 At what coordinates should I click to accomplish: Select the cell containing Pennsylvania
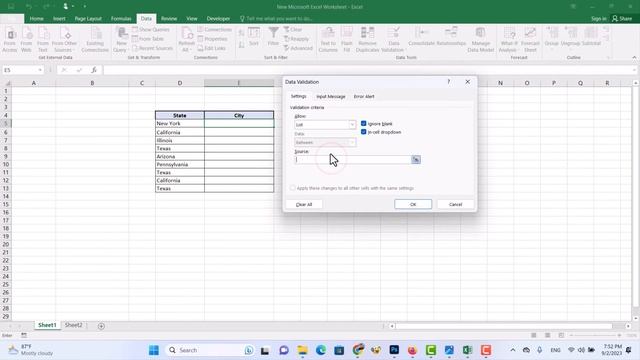[x=180, y=164]
